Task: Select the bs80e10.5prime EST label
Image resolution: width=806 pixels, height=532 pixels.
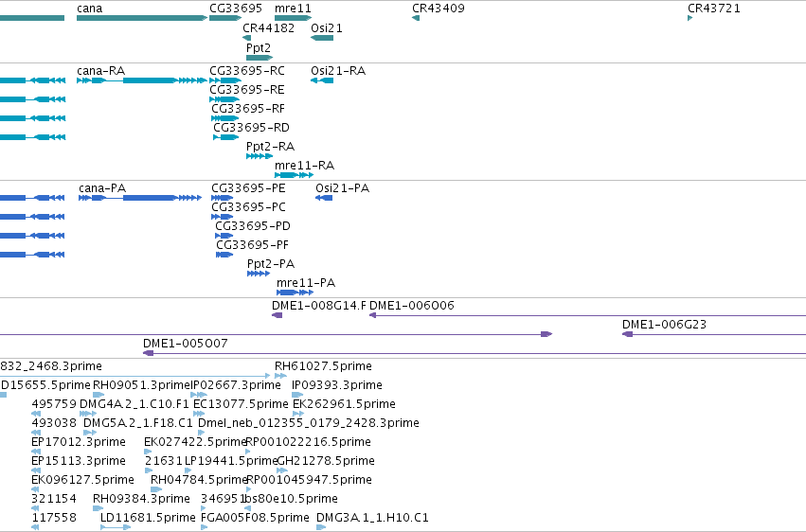Action: (291, 499)
